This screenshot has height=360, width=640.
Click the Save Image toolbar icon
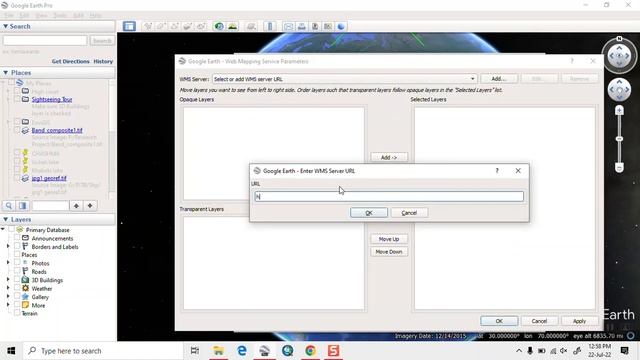[x=315, y=27]
